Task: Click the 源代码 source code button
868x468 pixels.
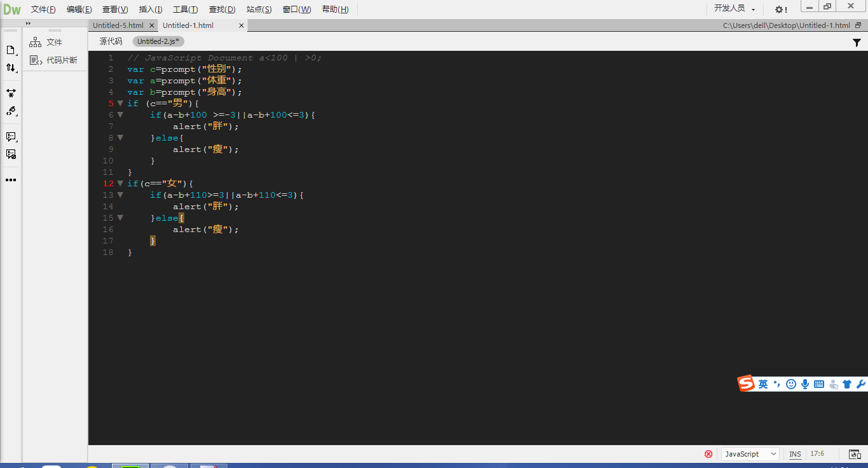Action: [111, 41]
